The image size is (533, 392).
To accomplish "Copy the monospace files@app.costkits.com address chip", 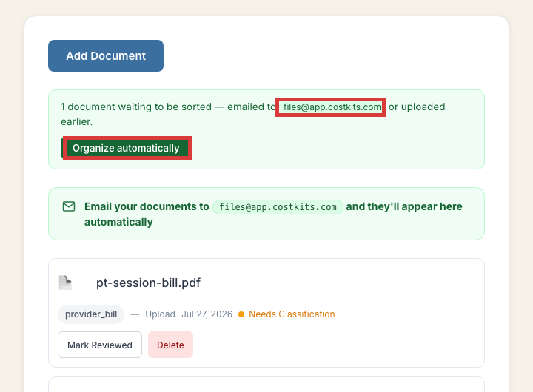I will pyautogui.click(x=278, y=207).
